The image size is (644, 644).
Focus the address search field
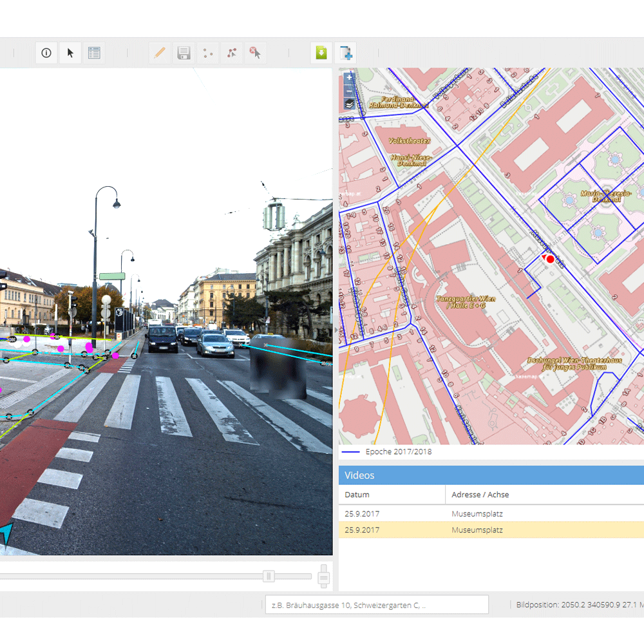pos(377,605)
